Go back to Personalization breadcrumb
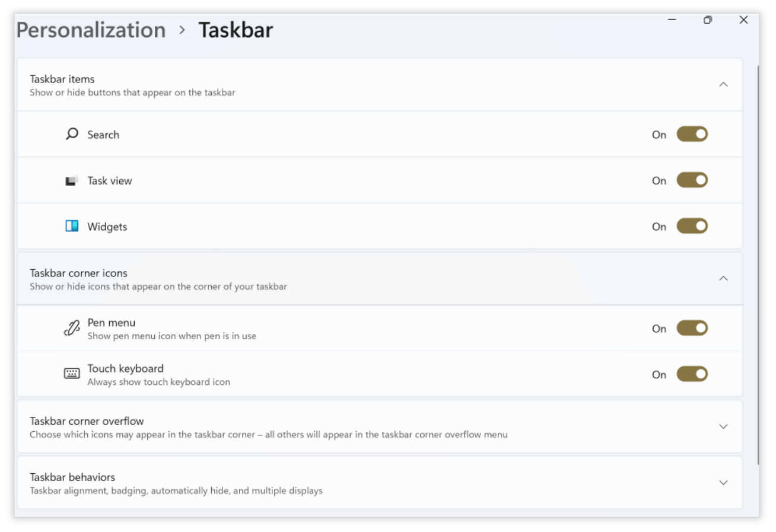The width and height of the screenshot is (776, 532). coord(91,30)
